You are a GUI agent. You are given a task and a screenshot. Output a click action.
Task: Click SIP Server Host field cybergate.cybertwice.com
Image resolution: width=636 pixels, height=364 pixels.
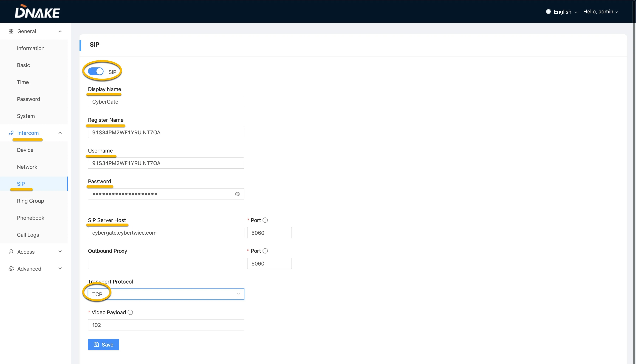click(166, 233)
